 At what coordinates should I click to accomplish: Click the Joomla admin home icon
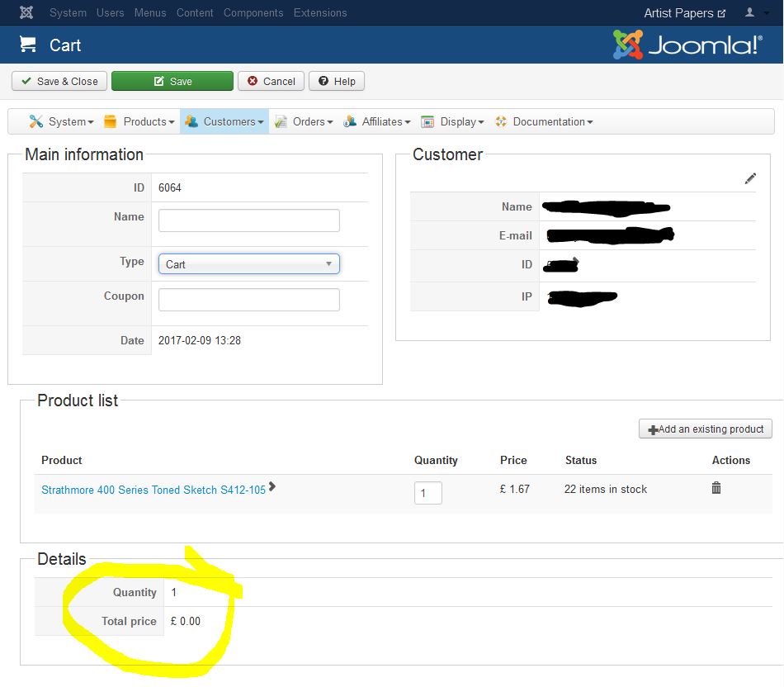coord(26,12)
